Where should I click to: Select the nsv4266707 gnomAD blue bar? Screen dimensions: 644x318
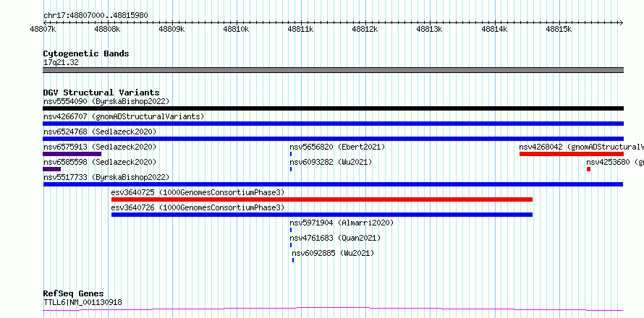coord(333,124)
